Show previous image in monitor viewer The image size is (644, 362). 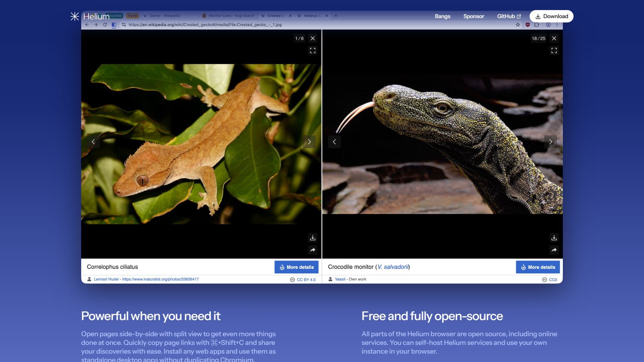[x=334, y=142]
